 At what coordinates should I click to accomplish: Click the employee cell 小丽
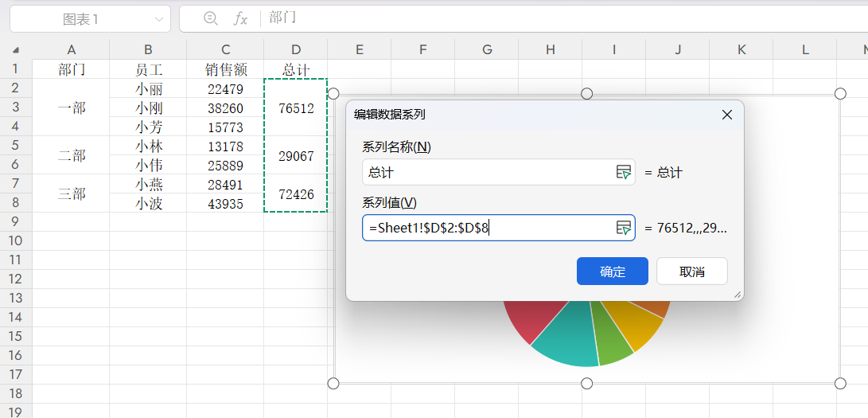click(148, 88)
